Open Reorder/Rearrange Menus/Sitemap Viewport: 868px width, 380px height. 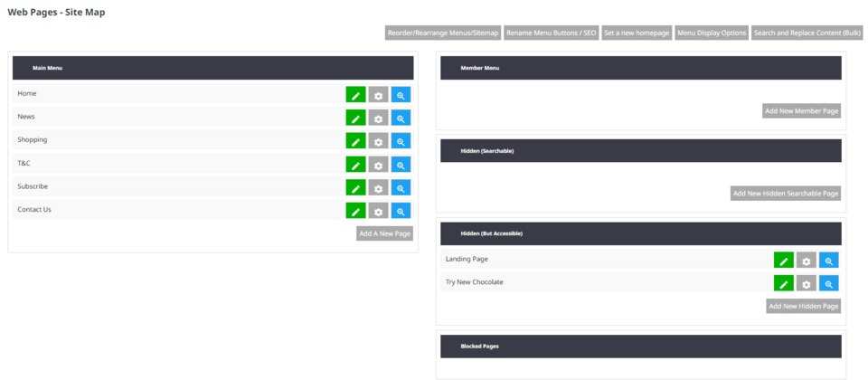pyautogui.click(x=442, y=33)
